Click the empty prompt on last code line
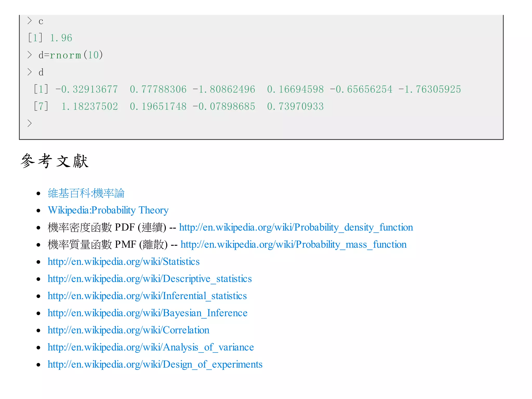 [30, 123]
